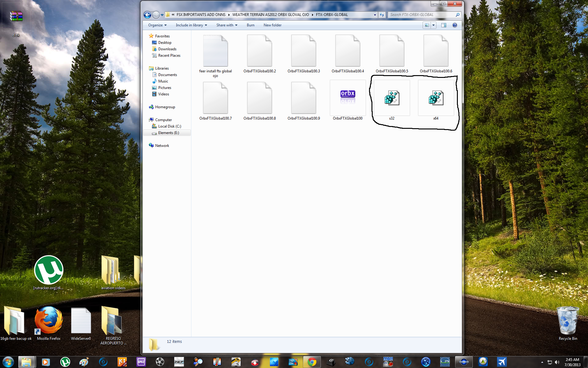
Task: Open the Include in library dropdown
Action: click(x=191, y=25)
